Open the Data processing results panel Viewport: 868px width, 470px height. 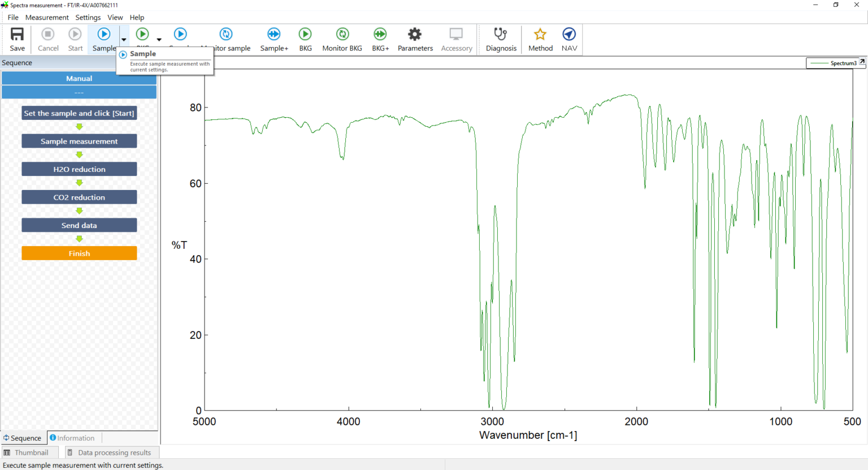[111, 452]
